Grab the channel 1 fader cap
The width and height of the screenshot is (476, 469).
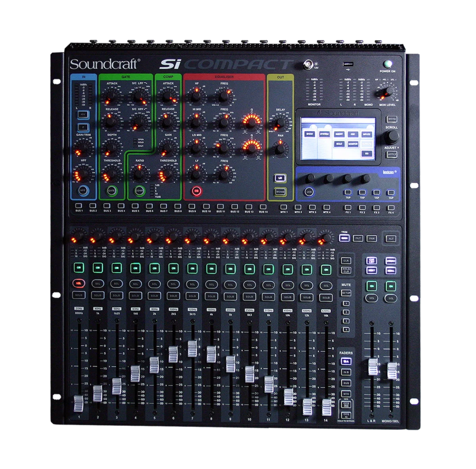(x=79, y=404)
